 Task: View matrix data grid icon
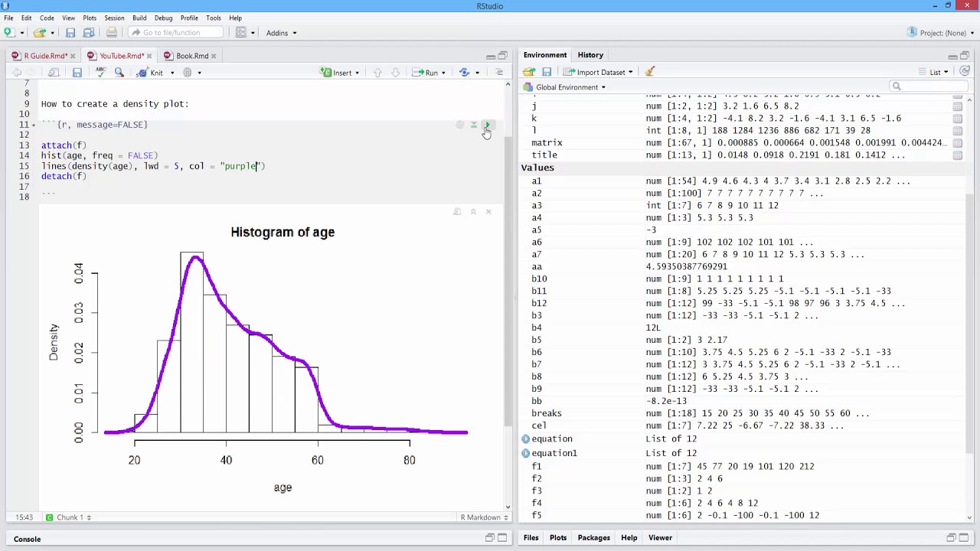tap(957, 143)
